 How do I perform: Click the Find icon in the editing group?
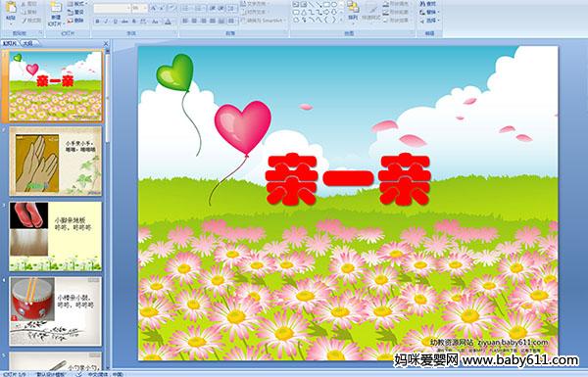pos(428,4)
